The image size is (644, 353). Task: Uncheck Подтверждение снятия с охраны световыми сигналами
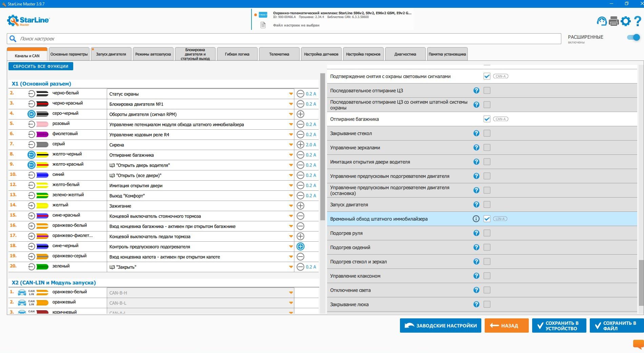click(487, 76)
